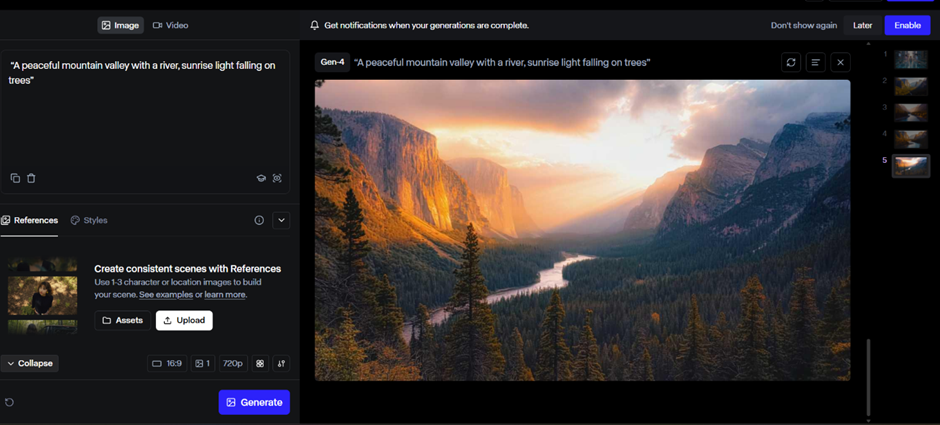Click the notification bell icon
The image size is (940, 425).
tap(315, 25)
